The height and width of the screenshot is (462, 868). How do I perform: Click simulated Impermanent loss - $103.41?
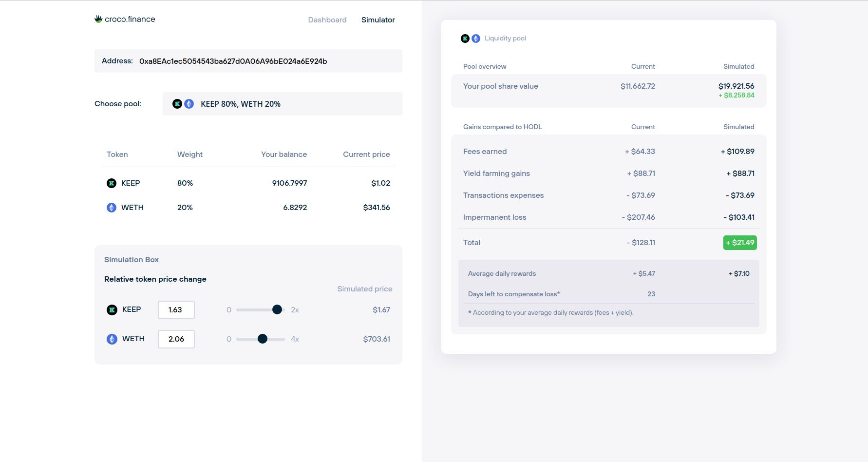point(739,217)
